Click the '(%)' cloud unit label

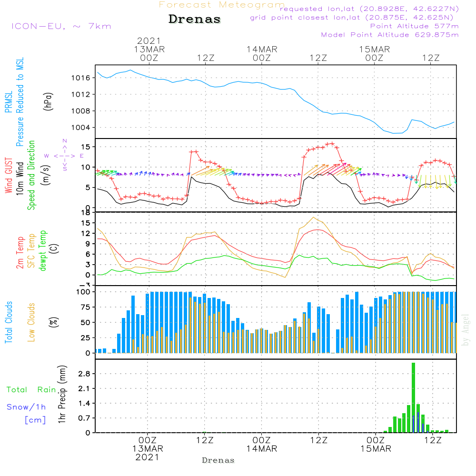tap(53, 322)
